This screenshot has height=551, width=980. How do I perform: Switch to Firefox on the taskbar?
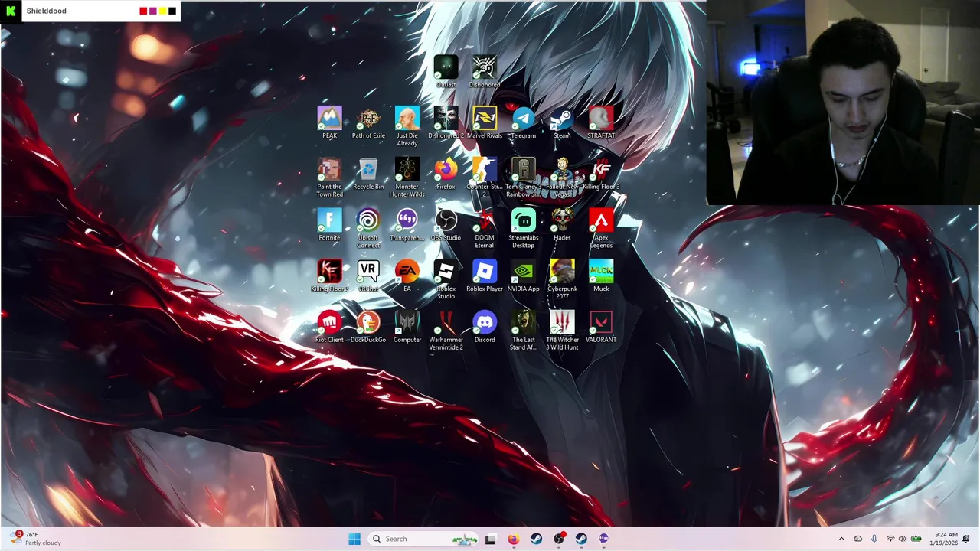click(x=513, y=539)
